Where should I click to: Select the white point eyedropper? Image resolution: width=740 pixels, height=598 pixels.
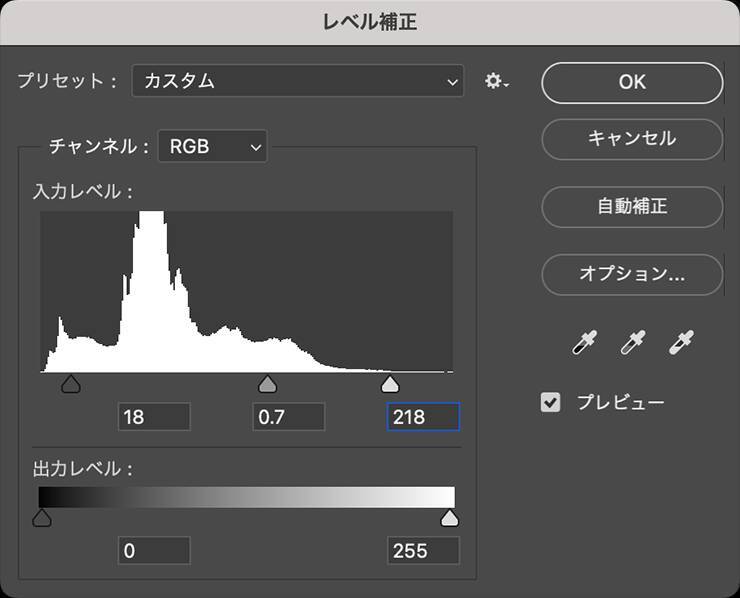681,343
